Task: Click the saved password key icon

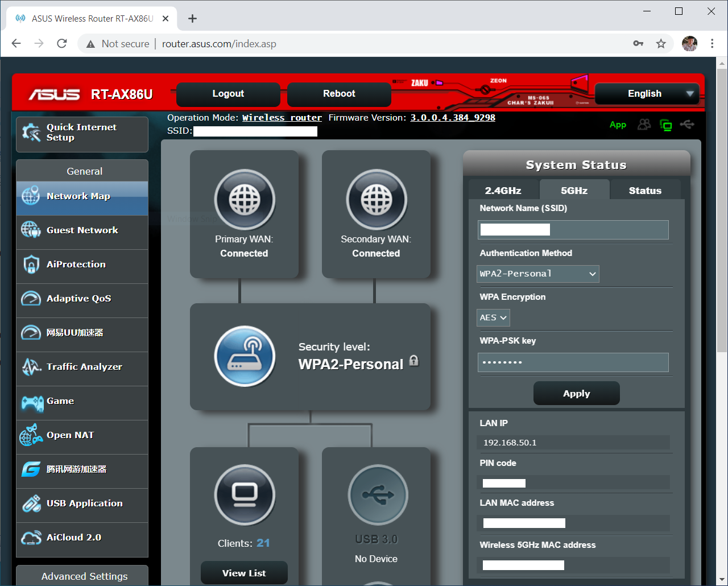Action: click(x=638, y=43)
